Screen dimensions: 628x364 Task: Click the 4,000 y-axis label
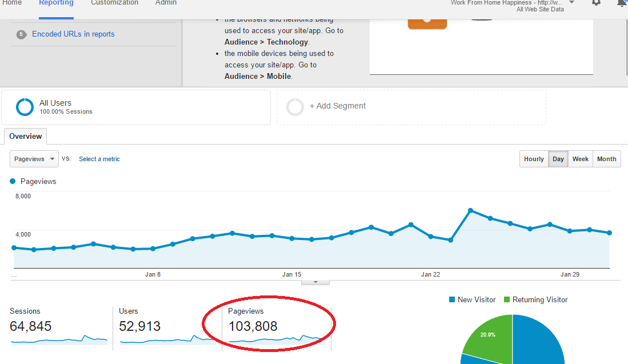(x=23, y=234)
